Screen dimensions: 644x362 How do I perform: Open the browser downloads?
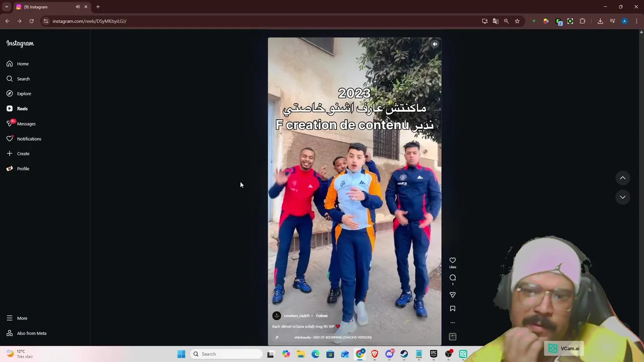point(600,21)
